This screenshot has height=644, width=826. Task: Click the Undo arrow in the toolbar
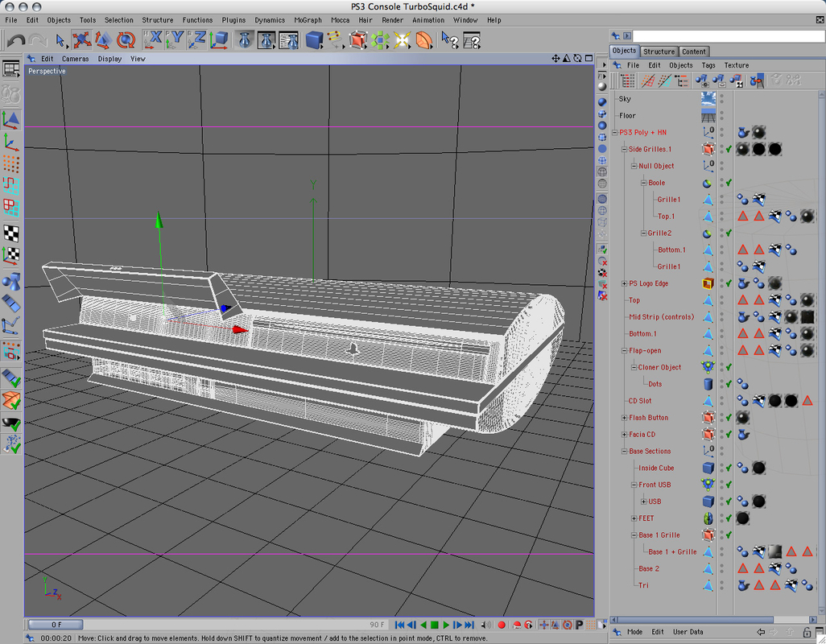(x=15, y=39)
